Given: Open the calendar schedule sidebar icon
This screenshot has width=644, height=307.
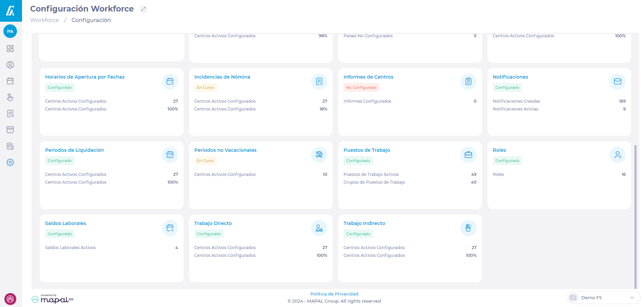Looking at the screenshot, I should [10, 81].
